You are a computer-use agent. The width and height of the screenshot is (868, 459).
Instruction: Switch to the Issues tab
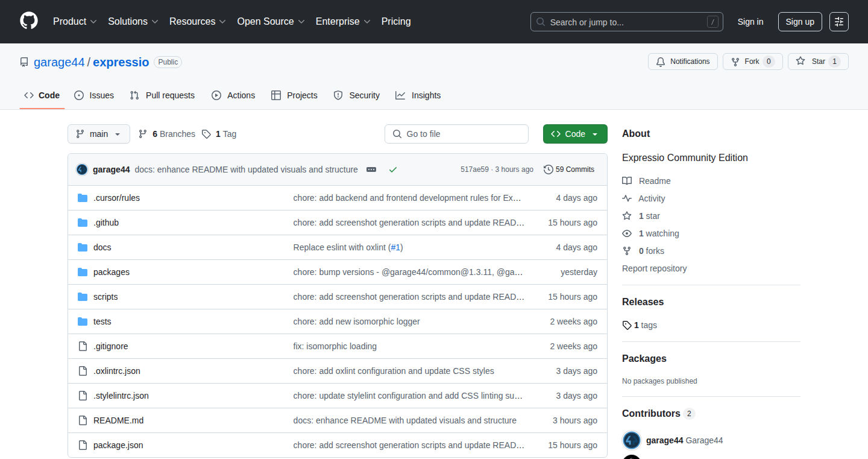tap(94, 95)
